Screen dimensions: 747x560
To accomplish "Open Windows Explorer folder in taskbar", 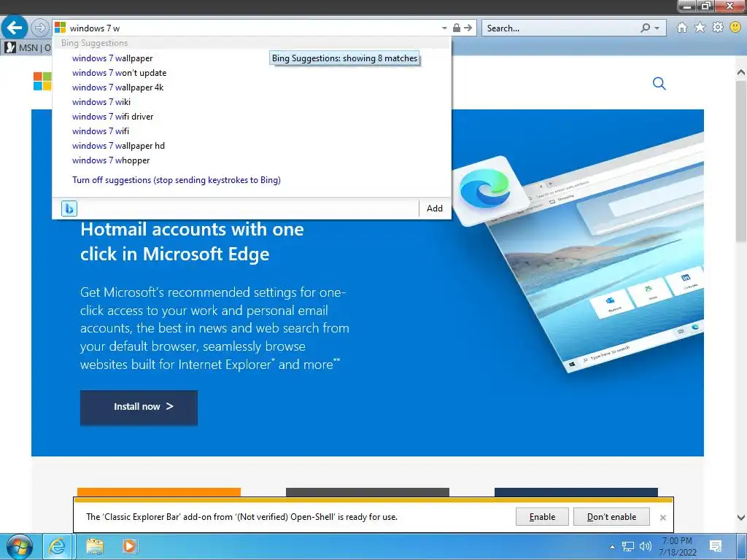I will click(x=94, y=547).
